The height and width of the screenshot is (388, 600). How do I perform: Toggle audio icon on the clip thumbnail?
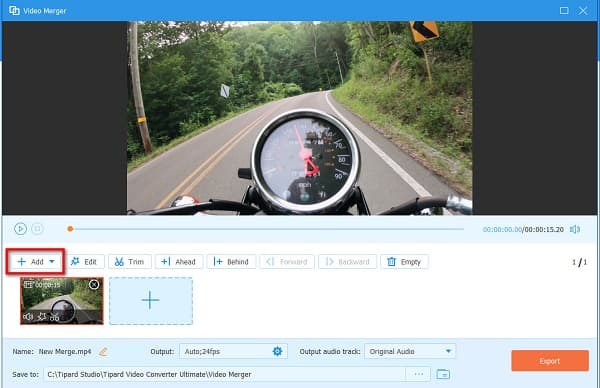click(28, 316)
